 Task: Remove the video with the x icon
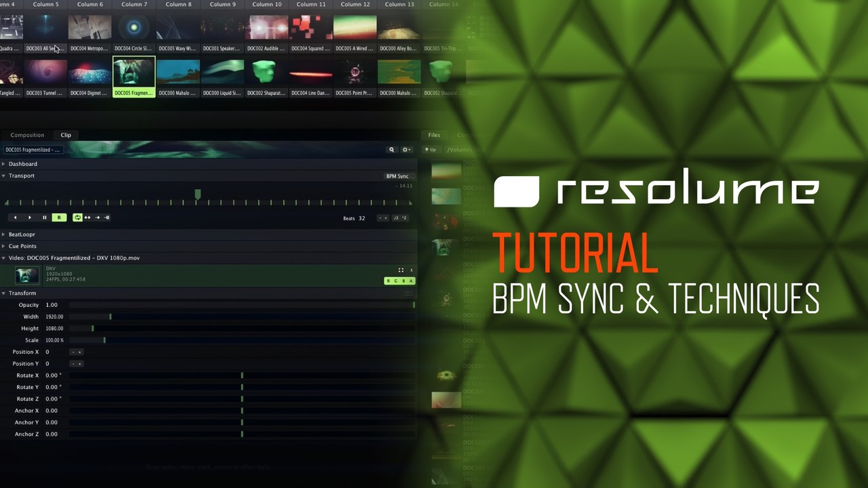click(x=411, y=270)
